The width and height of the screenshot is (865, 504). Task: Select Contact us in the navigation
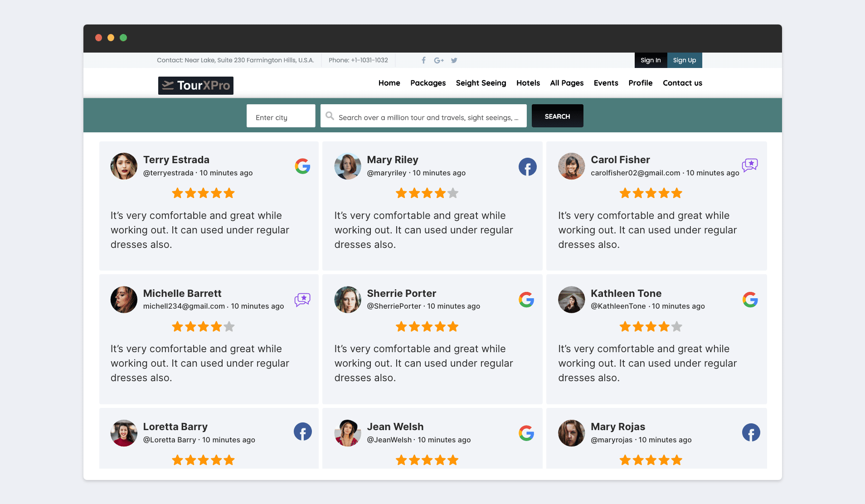(682, 83)
